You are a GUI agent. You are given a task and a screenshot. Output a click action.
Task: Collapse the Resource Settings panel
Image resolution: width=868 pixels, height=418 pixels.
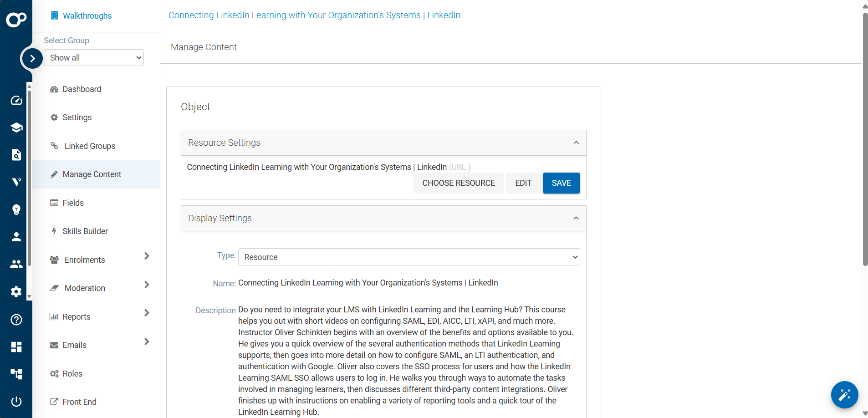pyautogui.click(x=576, y=143)
